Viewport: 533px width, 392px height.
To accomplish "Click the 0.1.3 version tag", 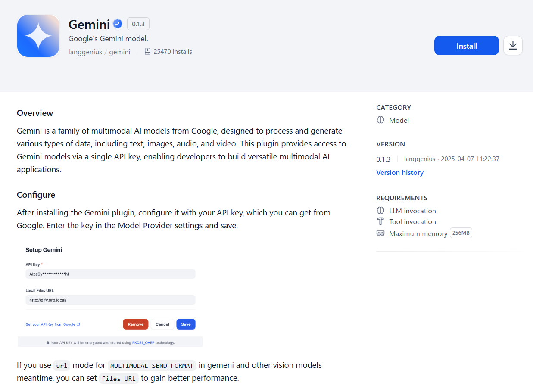I will click(x=138, y=24).
